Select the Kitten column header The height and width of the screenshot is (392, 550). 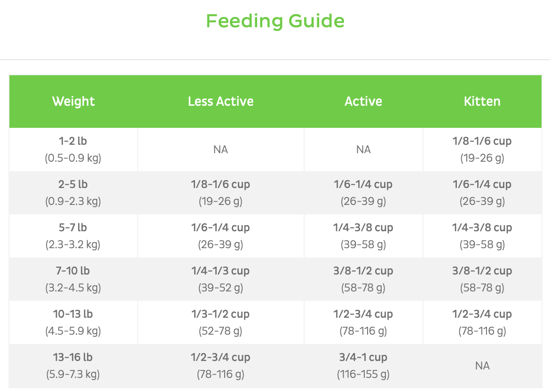tap(482, 102)
